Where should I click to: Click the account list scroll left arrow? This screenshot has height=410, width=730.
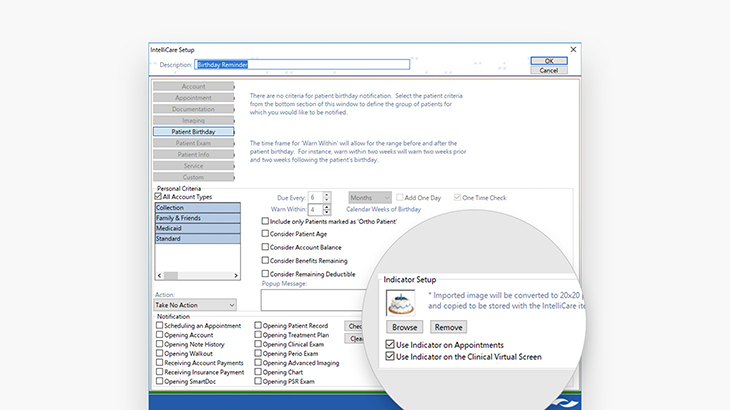[159, 276]
